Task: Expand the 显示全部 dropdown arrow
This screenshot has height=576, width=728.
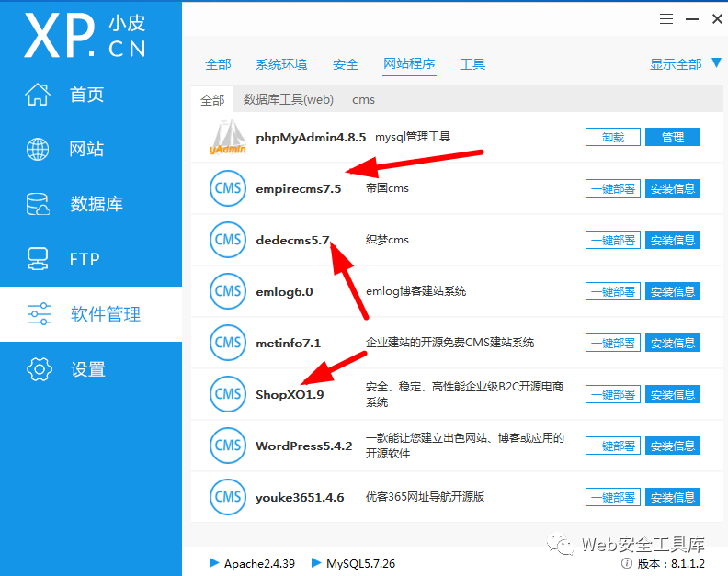Action: 716,63
